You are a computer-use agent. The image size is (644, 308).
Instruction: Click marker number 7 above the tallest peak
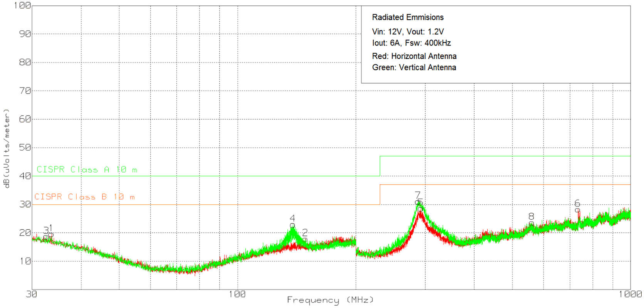[x=418, y=195]
